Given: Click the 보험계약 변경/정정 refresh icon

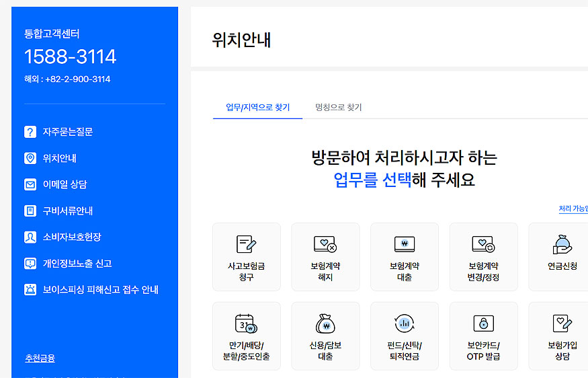Looking at the screenshot, I should pos(483,244).
